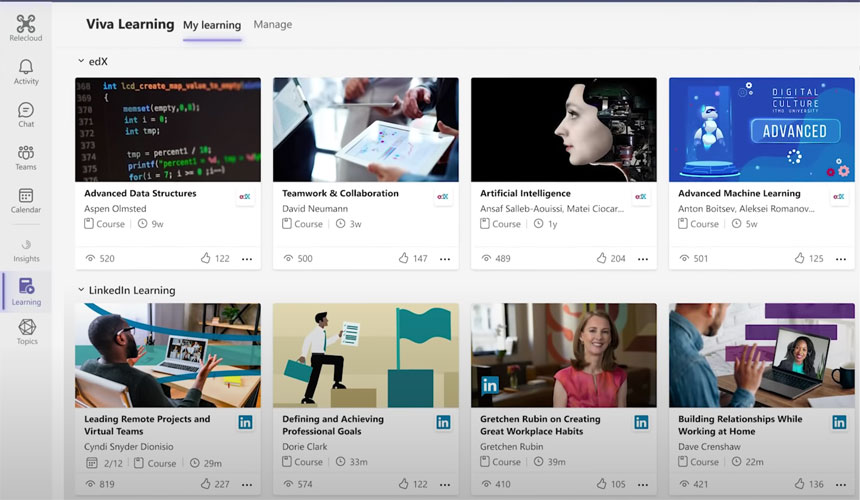Click the edX logo on Artificial Intelligence
This screenshot has width=860, height=500.
coord(641,196)
